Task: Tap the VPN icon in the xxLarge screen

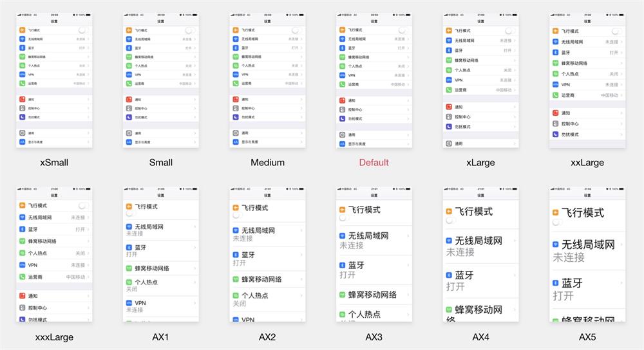Action: coord(555,84)
